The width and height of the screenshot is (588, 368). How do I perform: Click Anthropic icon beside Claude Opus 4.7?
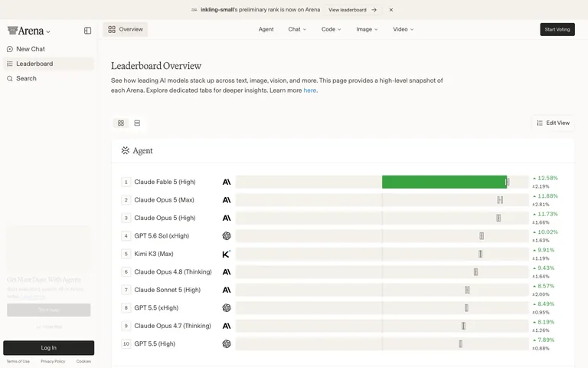pos(227,326)
